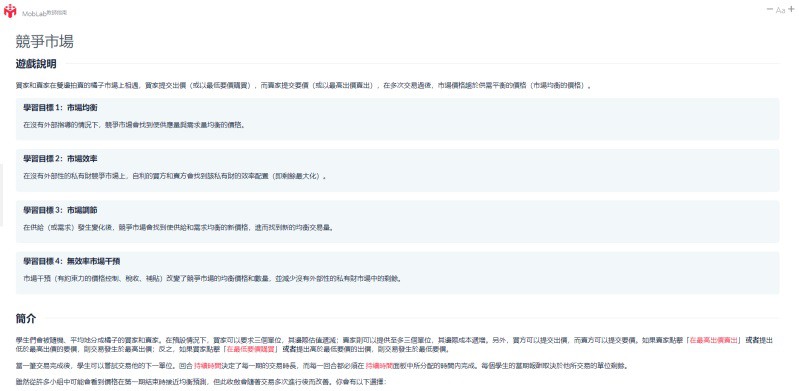Increase font size with the plus icon
Image resolution: width=799 pixels, height=391 pixels.
coord(791,9)
